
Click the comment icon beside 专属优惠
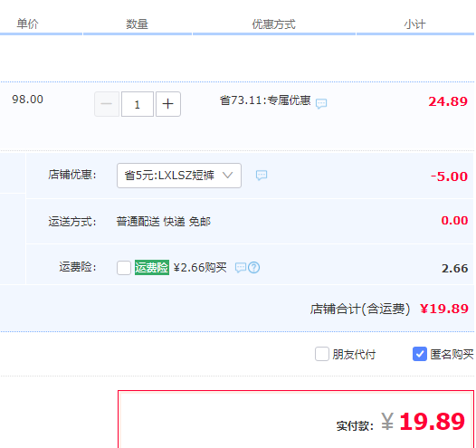point(321,103)
